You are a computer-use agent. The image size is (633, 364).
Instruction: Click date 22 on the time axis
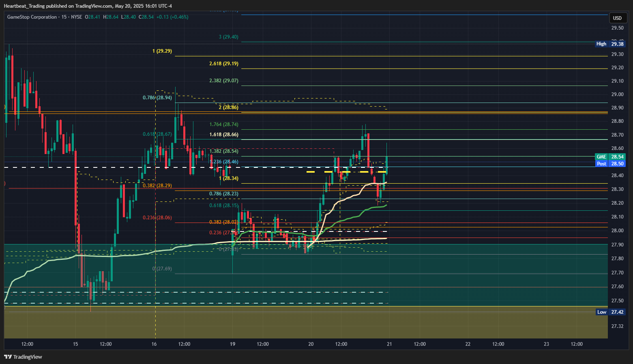point(468,344)
